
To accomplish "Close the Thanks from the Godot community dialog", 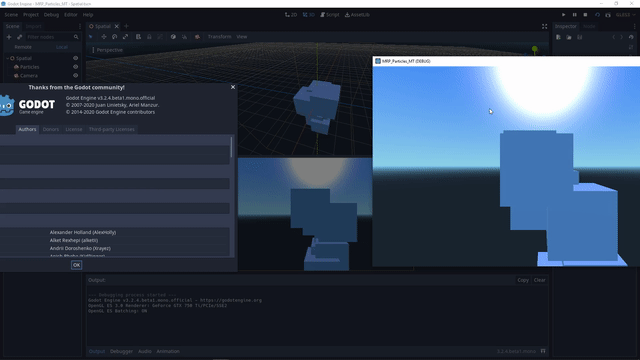I will pyautogui.click(x=233, y=87).
